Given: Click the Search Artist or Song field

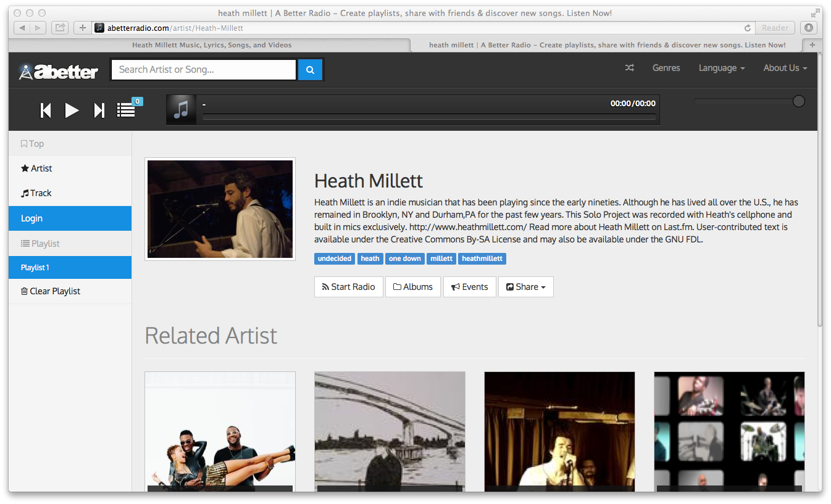Looking at the screenshot, I should (x=204, y=70).
